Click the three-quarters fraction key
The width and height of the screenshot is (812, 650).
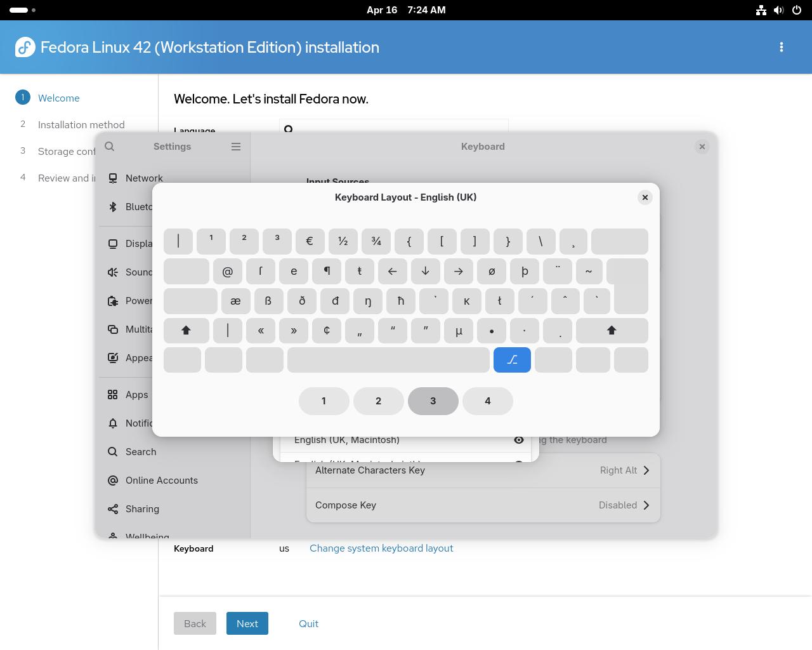(376, 241)
